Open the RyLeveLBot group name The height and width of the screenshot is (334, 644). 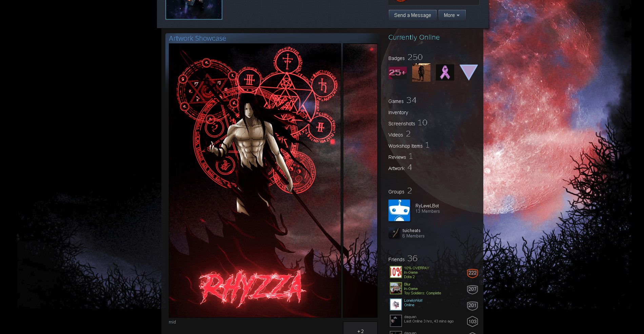tap(427, 206)
